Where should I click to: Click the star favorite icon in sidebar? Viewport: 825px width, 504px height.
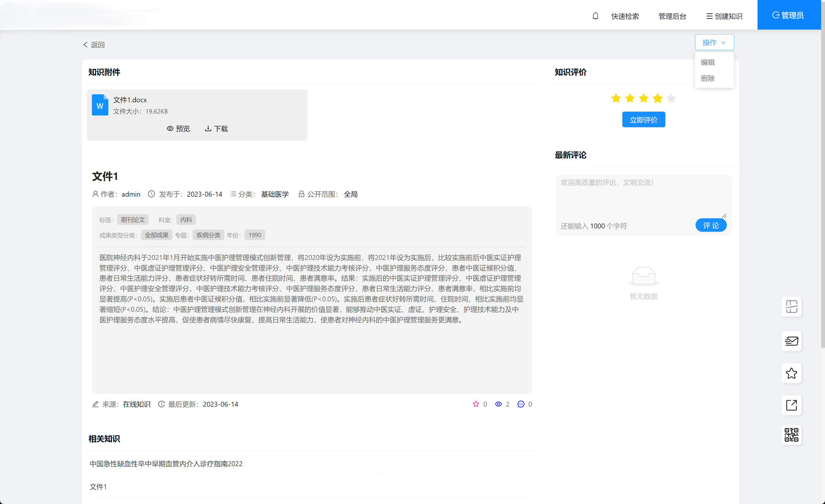coord(792,373)
